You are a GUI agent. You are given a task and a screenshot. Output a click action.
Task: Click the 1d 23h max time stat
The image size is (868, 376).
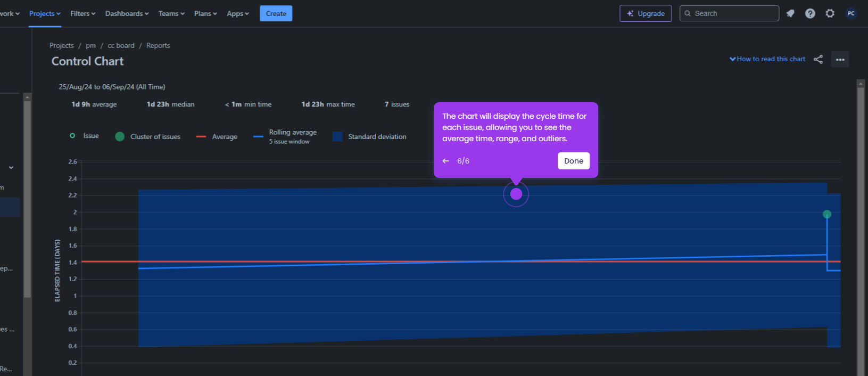tap(328, 104)
